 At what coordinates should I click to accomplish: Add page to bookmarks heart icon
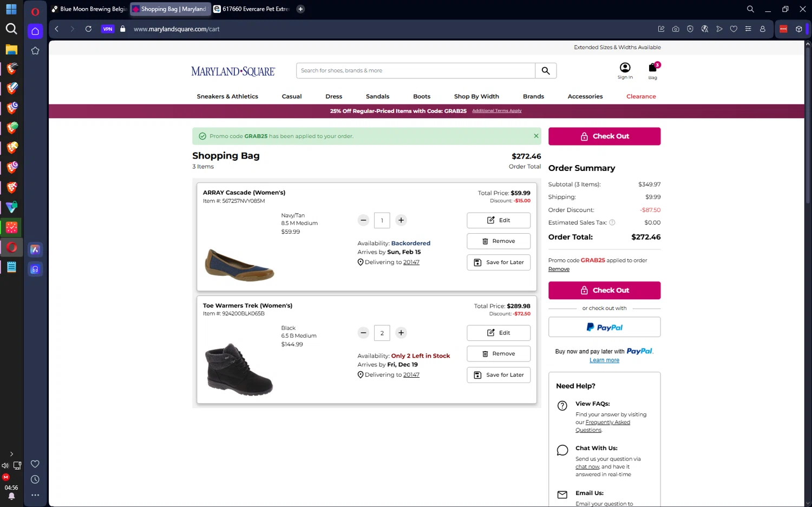point(734,29)
